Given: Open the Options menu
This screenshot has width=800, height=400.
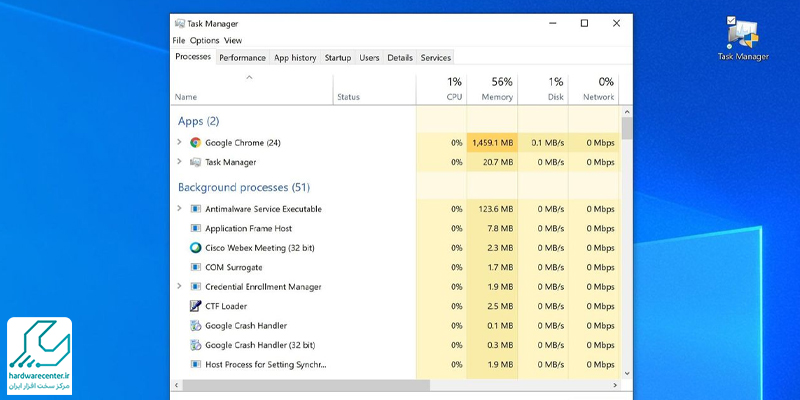Looking at the screenshot, I should [x=204, y=40].
